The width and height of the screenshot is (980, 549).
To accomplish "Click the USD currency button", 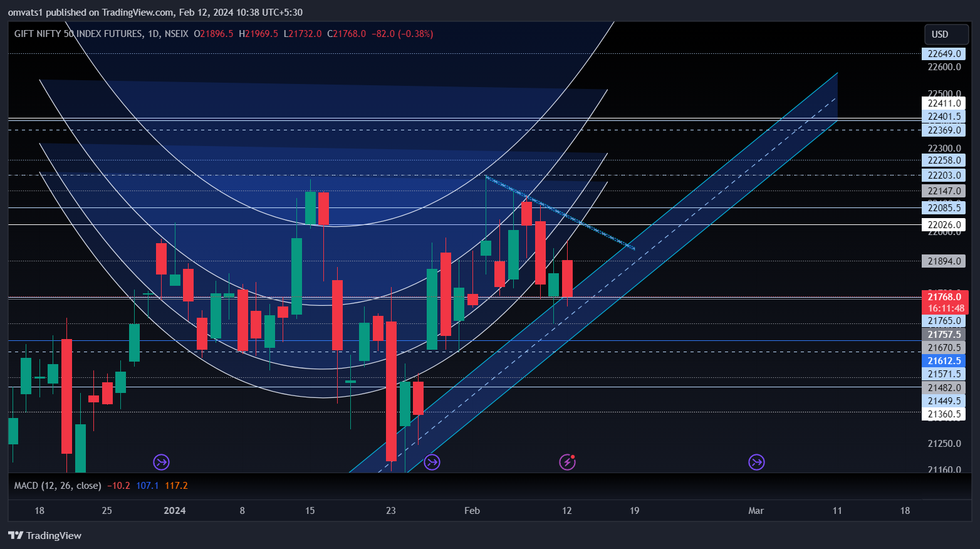I will (x=947, y=34).
